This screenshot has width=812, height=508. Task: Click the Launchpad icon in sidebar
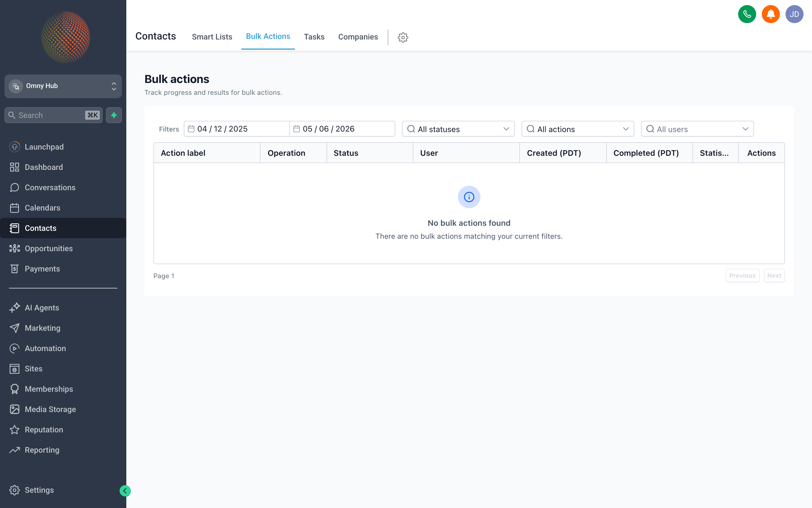coord(14,147)
